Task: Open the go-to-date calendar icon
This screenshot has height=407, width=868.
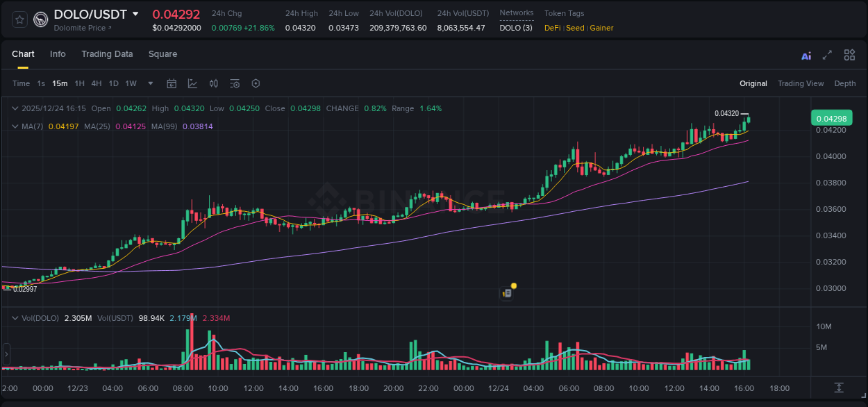Action: (x=172, y=83)
